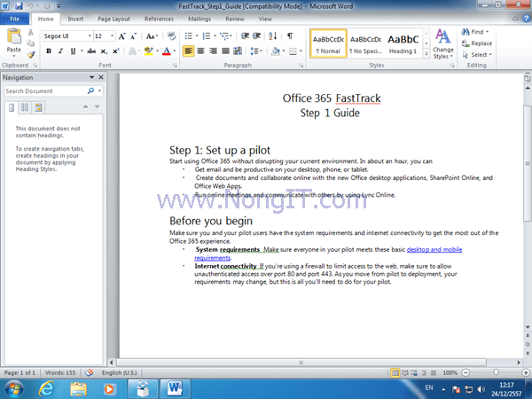Decrease paragraph indent
Image resolution: width=532 pixels, height=399 pixels.
tap(245, 36)
